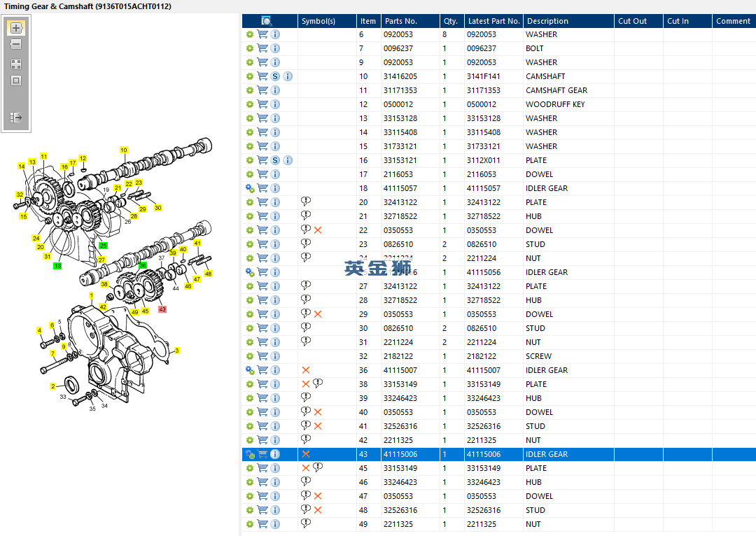Sort by the Parts No. column header

(410, 21)
